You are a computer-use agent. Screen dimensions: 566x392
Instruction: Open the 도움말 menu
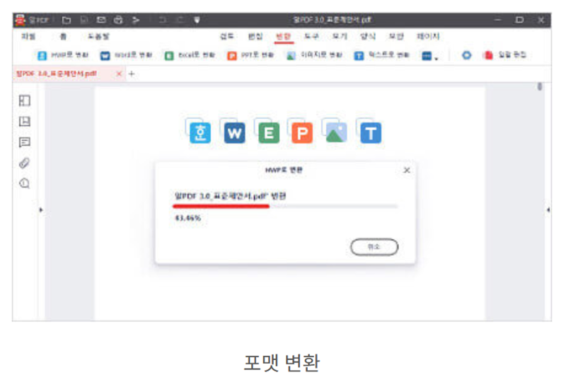tap(98, 36)
